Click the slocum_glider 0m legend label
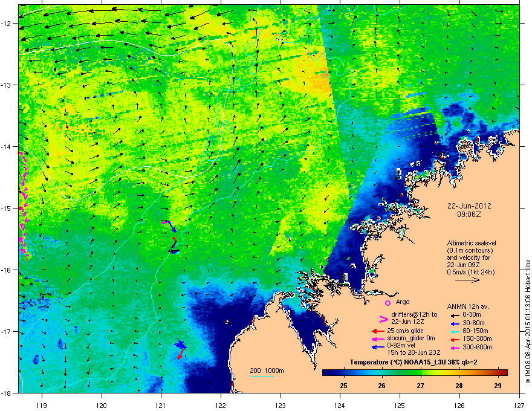This screenshot has width=532, height=411. pyautogui.click(x=411, y=338)
